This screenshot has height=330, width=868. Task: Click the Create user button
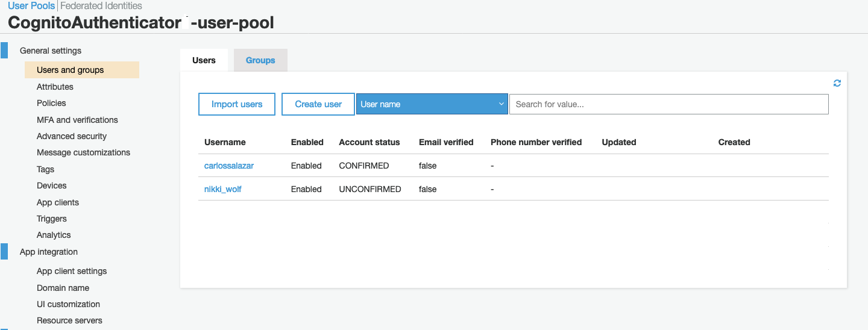pos(318,104)
